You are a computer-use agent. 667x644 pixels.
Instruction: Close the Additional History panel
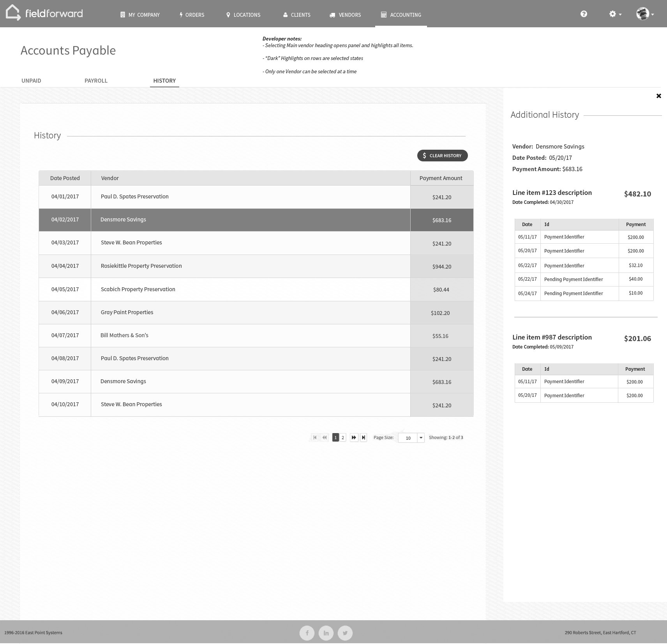(659, 96)
